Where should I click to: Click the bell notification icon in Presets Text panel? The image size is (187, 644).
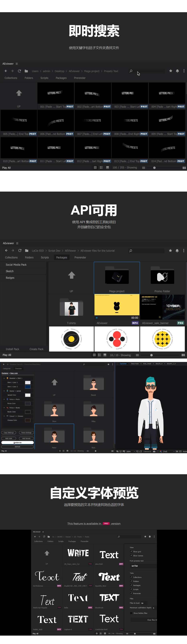tap(177, 71)
